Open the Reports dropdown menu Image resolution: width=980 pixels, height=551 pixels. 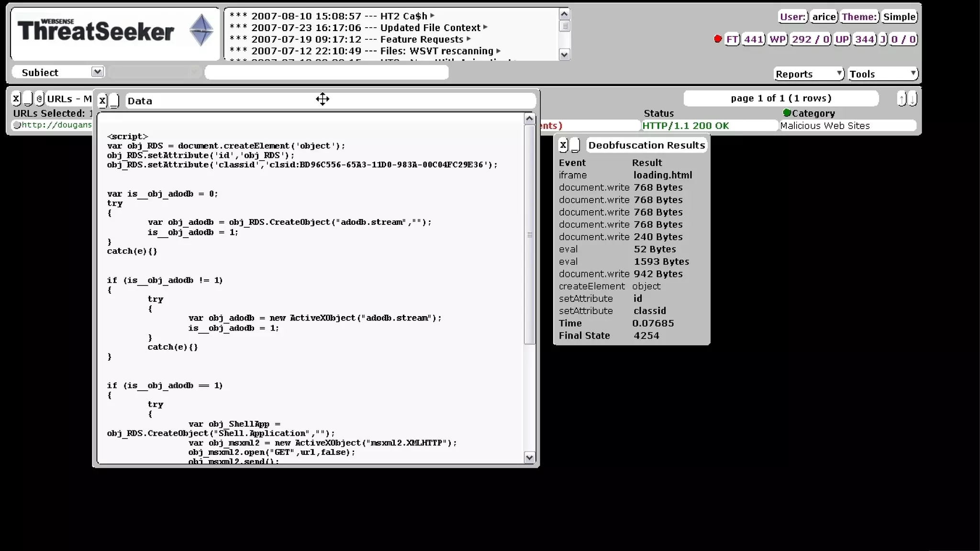click(x=809, y=74)
